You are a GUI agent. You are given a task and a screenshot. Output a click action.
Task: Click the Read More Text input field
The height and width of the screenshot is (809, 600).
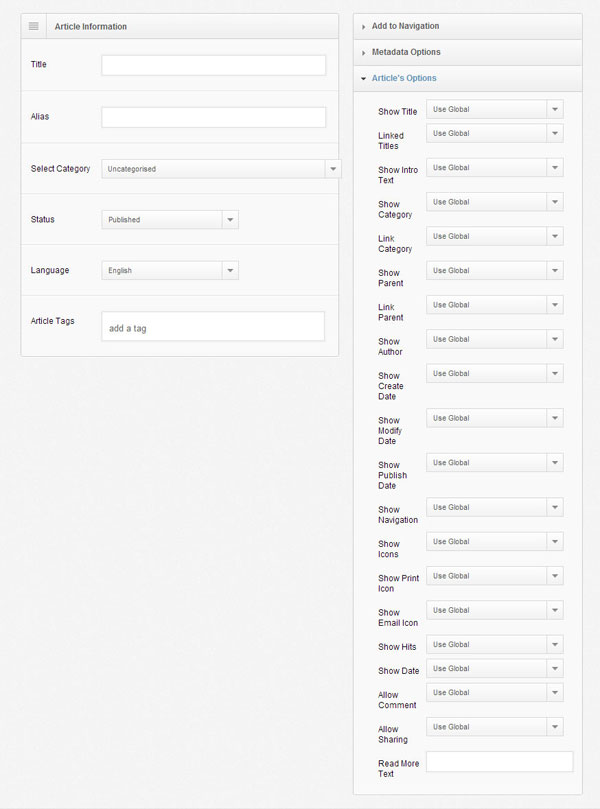pos(499,762)
